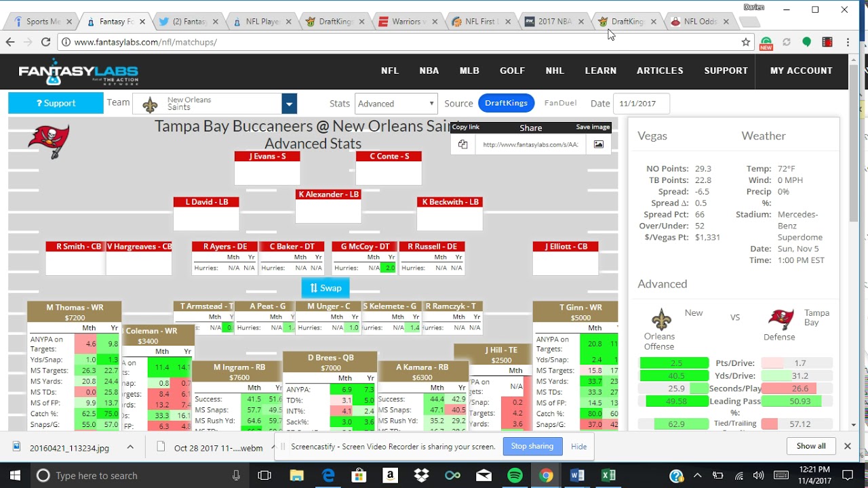Open the FantasyLabs home logo
This screenshot has width=868, height=488.
[78, 73]
